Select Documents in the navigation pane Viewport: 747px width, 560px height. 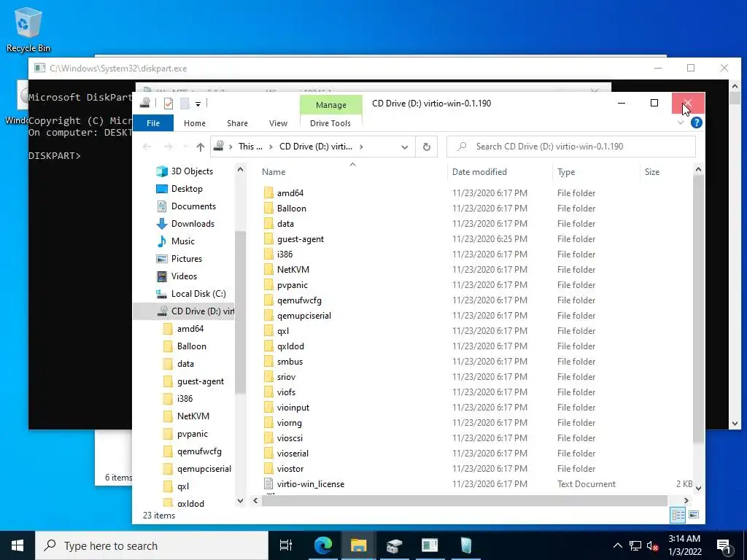[x=186, y=206]
